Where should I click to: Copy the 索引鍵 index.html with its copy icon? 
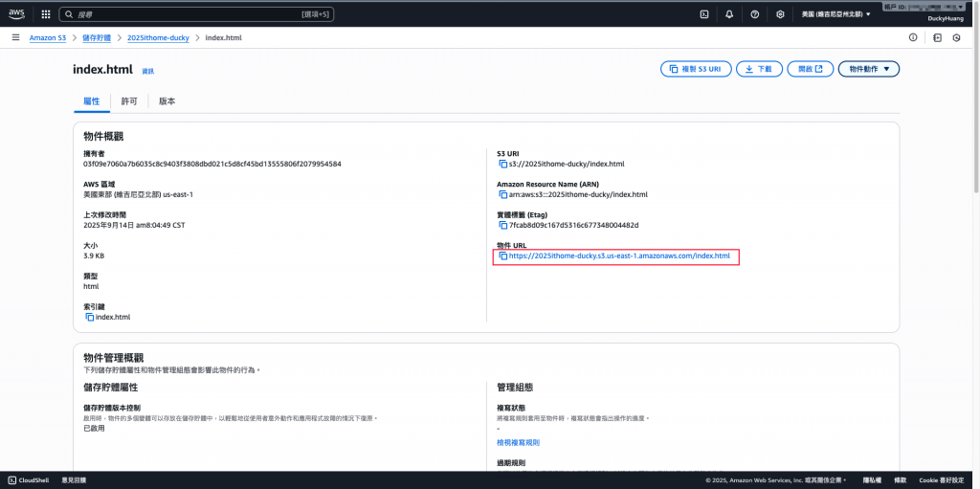[89, 317]
